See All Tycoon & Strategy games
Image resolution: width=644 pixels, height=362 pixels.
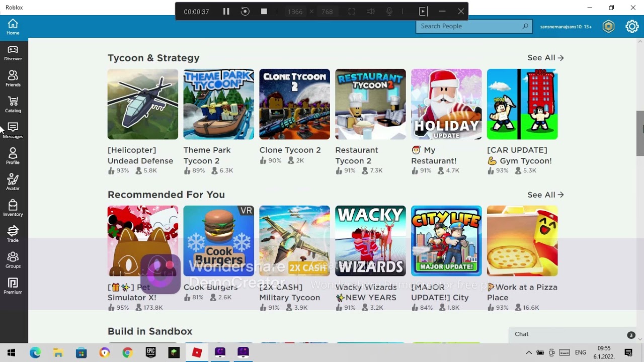[x=545, y=58]
